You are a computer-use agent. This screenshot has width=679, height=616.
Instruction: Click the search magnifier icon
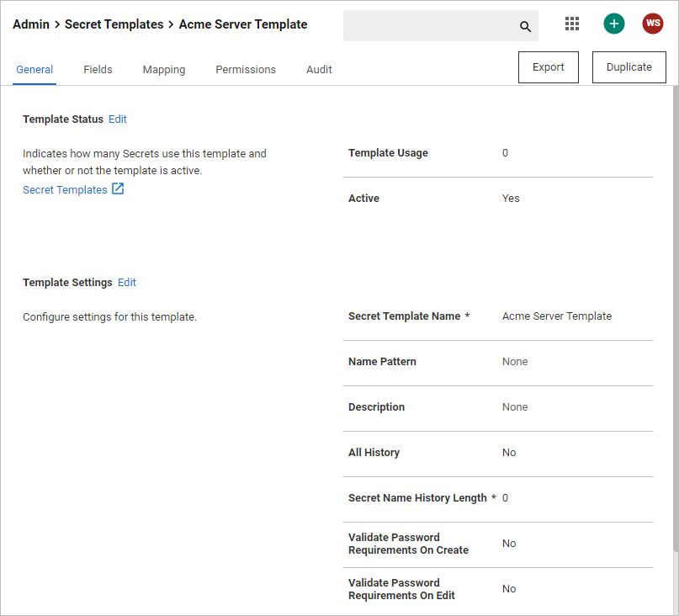[525, 27]
